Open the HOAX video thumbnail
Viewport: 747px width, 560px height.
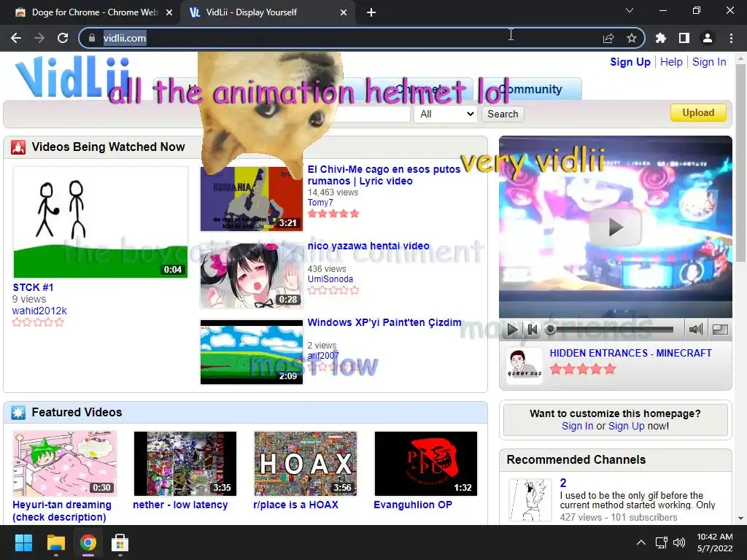[306, 463]
